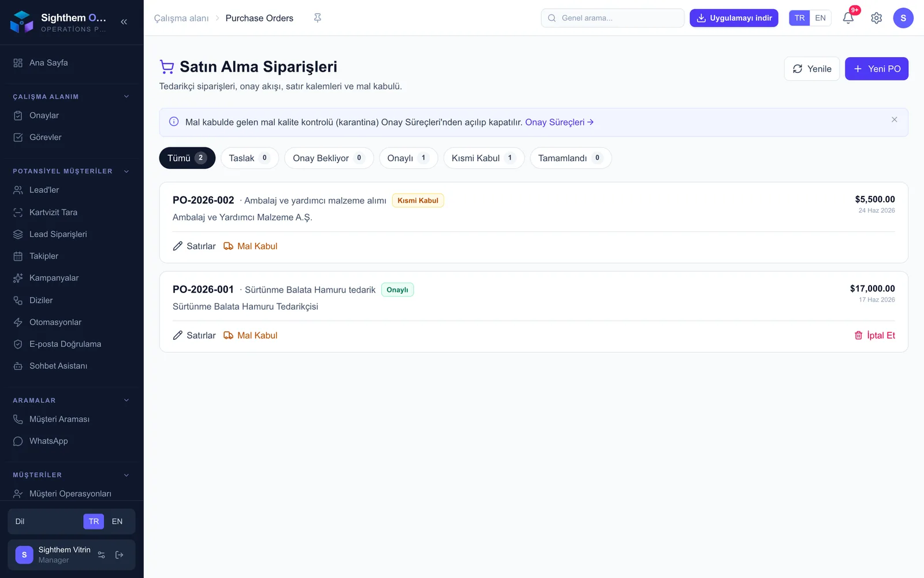Open Müşteri Operasyonları user icon

pyautogui.click(x=18, y=494)
